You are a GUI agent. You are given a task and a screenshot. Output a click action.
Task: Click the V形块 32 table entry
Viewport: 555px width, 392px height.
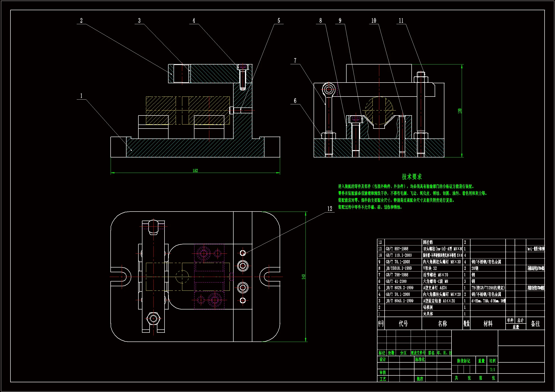[x=430, y=268]
